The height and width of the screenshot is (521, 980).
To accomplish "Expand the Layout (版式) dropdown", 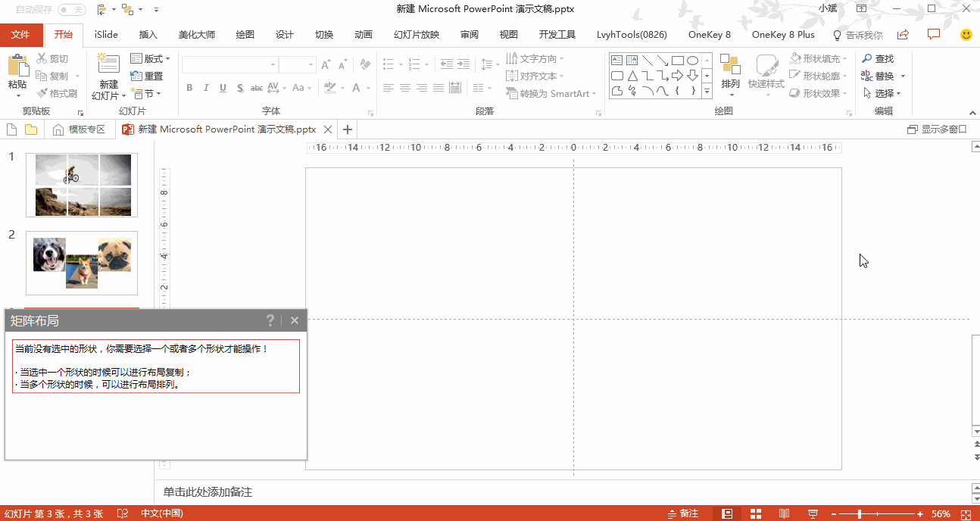I will click(x=150, y=59).
